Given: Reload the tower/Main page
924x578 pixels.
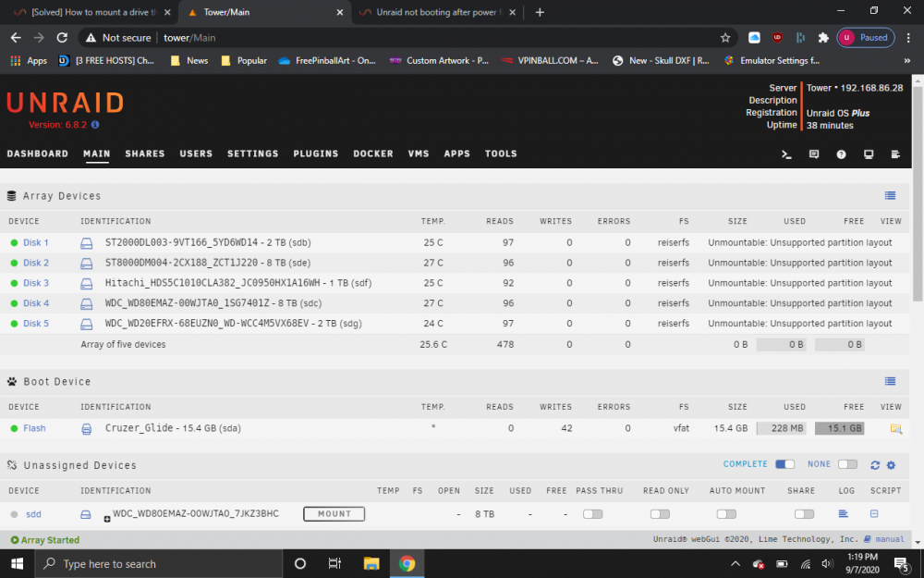Looking at the screenshot, I should tap(62, 38).
